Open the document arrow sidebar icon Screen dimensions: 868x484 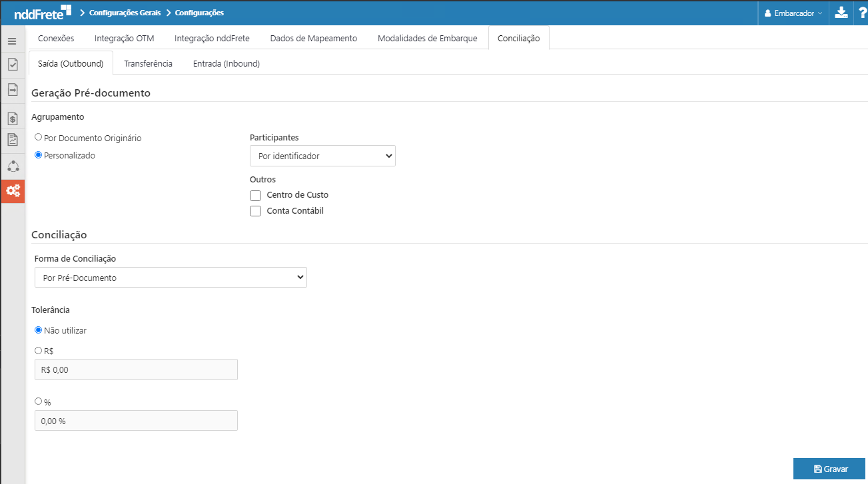click(12, 89)
